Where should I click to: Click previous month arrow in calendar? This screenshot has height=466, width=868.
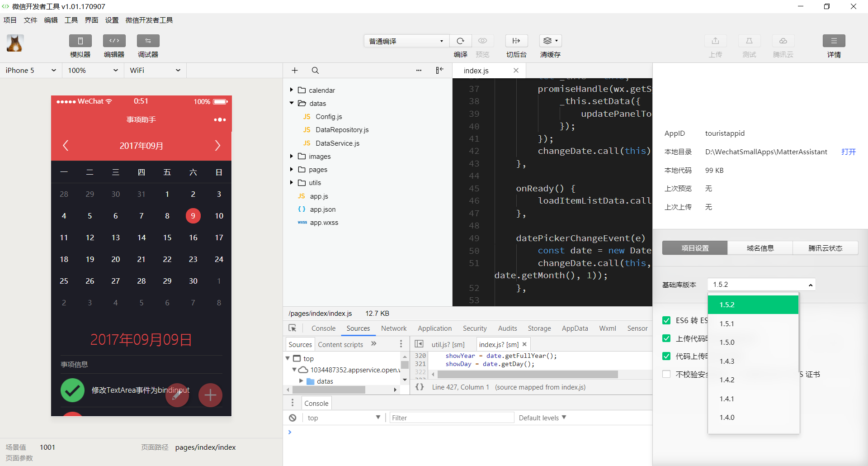[x=66, y=145]
